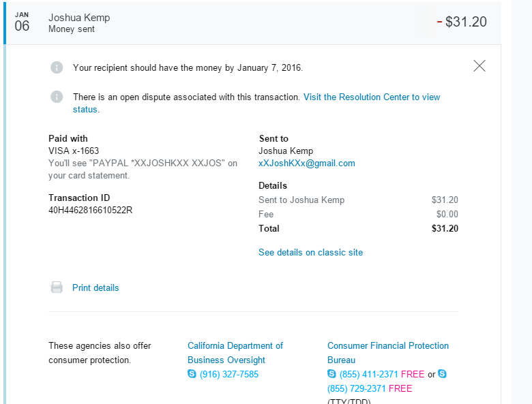Click Skype icon next to (855) 411-2371
Viewport: 532px width, 404px height.
coord(331,374)
